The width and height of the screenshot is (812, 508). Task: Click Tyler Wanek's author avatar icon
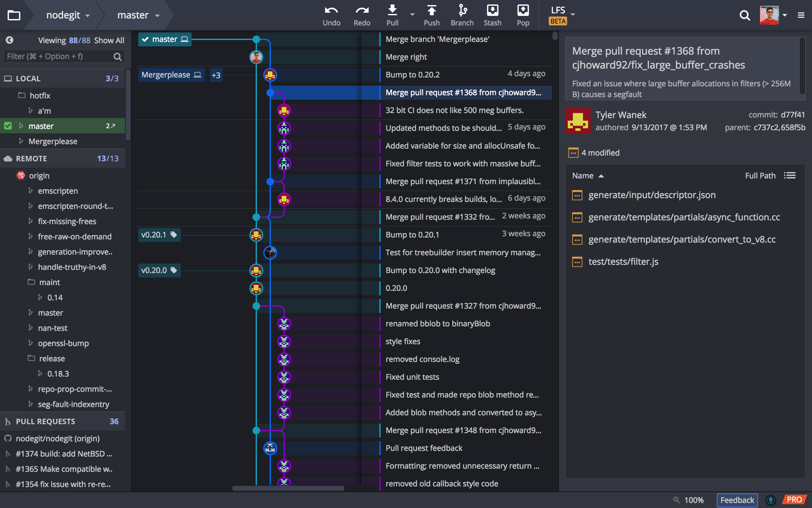(578, 121)
